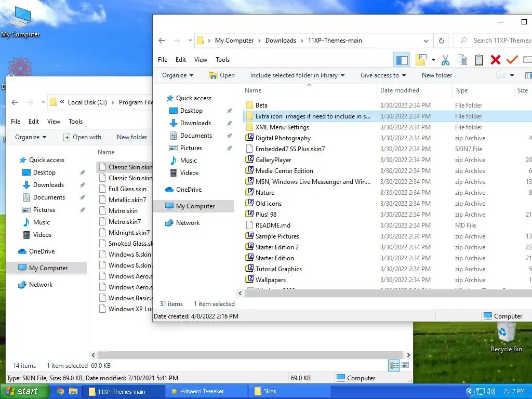Select Full Glass.skin in Skins window
The image size is (532, 399).
click(x=127, y=189)
